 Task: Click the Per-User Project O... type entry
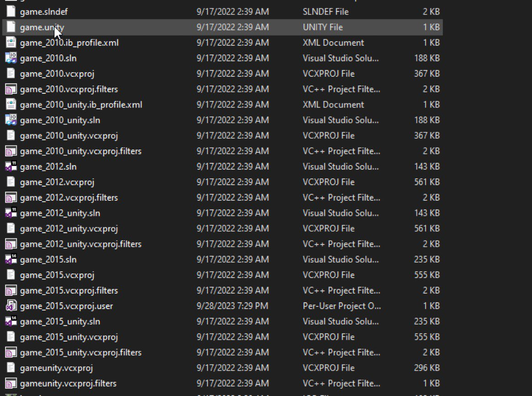(342, 306)
